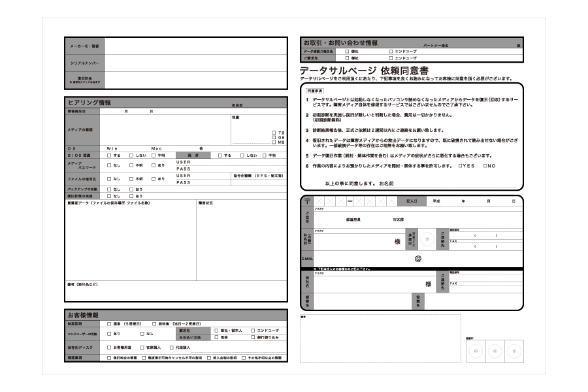Check the MB capacity checkbox
The image size is (588, 392).
click(274, 142)
